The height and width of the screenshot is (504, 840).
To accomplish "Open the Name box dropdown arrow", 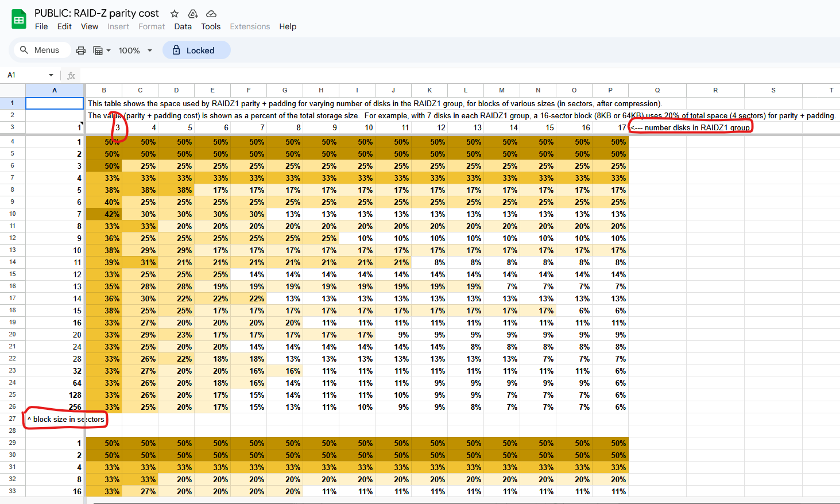I will [51, 75].
